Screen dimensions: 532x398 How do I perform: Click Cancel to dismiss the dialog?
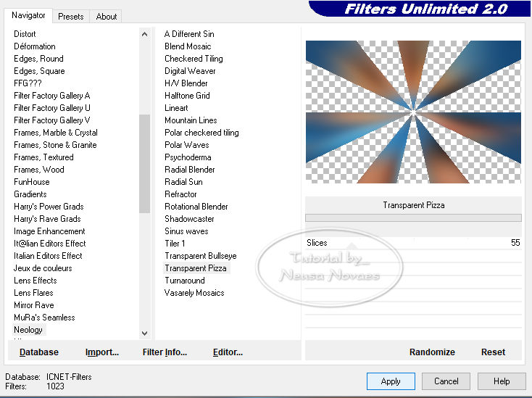[446, 381]
